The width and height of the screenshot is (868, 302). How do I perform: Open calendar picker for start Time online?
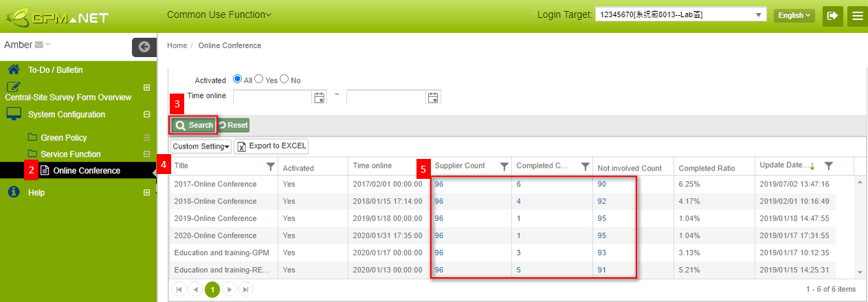pyautogui.click(x=319, y=98)
